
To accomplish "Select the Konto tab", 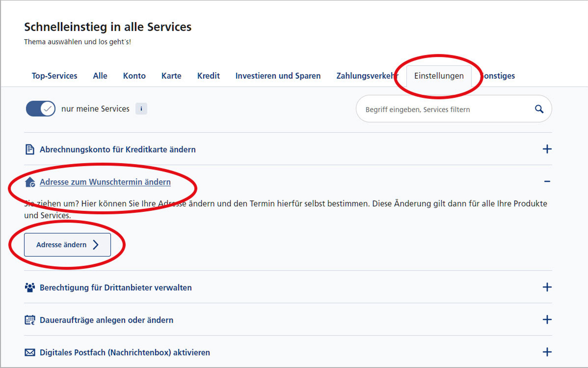I will [x=134, y=76].
